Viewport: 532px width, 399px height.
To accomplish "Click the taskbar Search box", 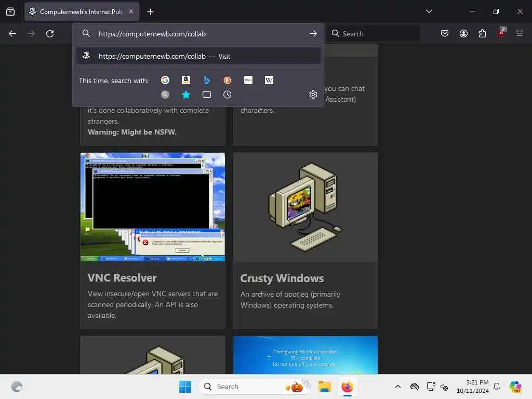I will [255, 387].
